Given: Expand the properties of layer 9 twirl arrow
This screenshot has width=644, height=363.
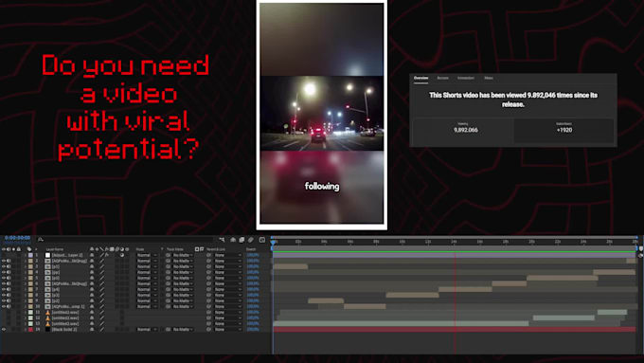Looking at the screenshot, I should tap(26, 300).
